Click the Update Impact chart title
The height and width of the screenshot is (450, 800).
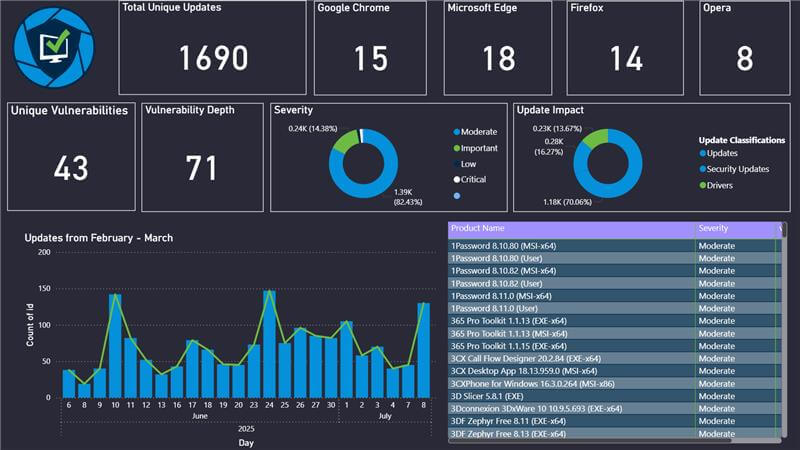550,110
